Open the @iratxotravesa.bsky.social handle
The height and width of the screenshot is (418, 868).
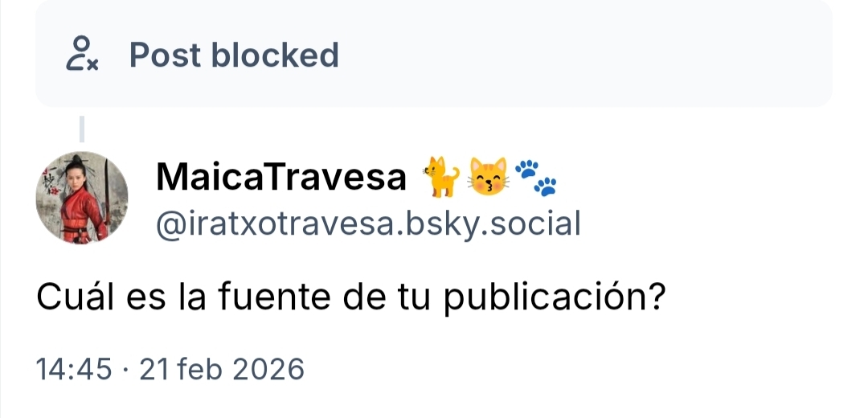click(368, 224)
